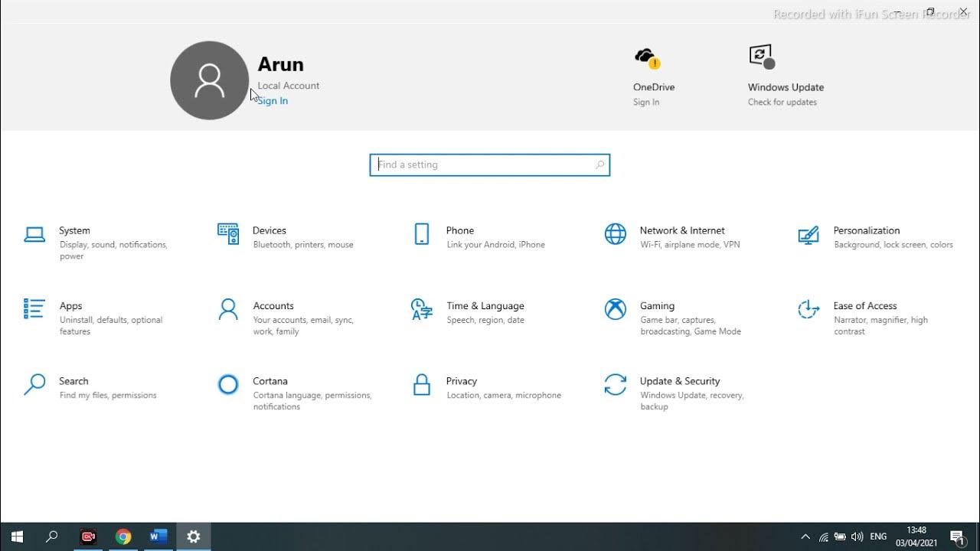The image size is (980, 551).
Task: Click the Gaming category title
Action: pos(657,305)
